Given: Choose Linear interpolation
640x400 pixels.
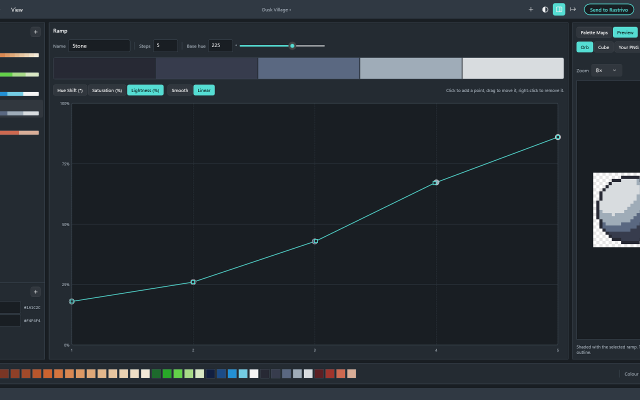Looking at the screenshot, I should click(x=204, y=90).
